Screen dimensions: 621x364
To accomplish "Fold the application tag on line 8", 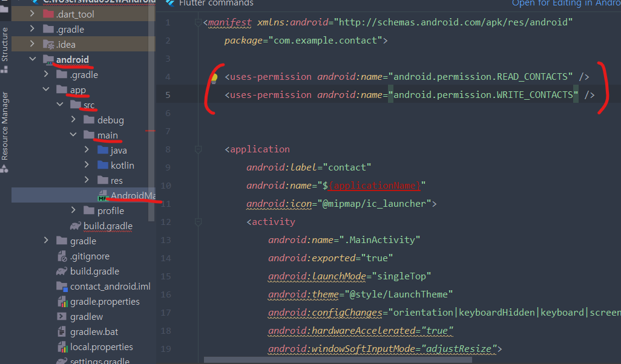I will 198,149.
